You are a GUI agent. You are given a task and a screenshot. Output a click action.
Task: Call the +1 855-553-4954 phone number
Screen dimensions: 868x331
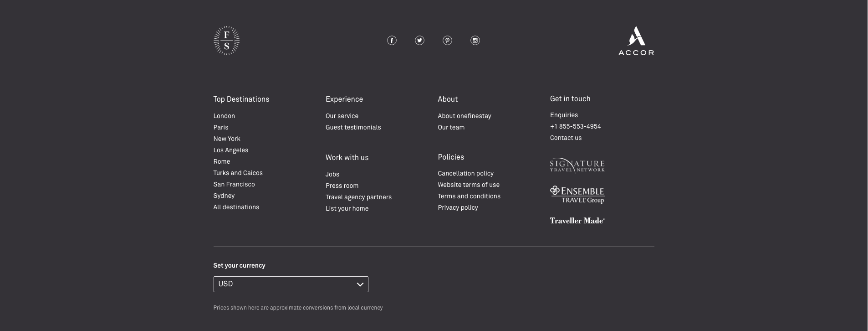point(575,127)
